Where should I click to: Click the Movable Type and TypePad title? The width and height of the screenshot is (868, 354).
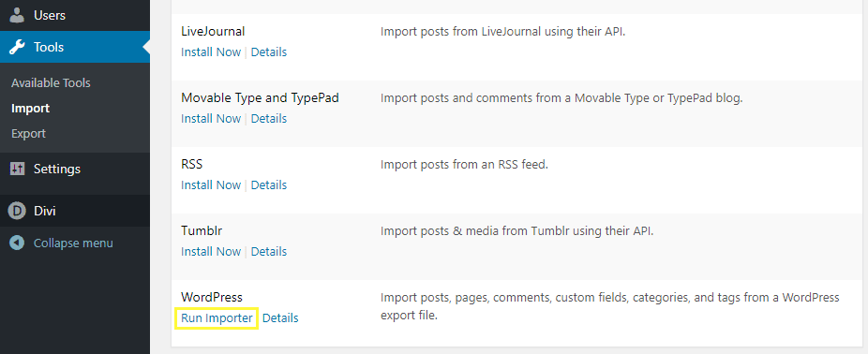261,98
